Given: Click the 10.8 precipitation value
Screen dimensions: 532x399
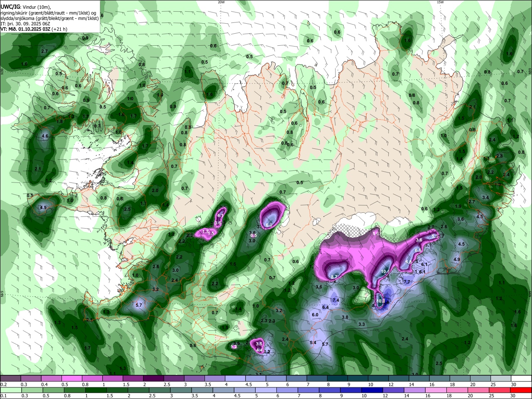Looking at the screenshot, I should click(381, 301).
